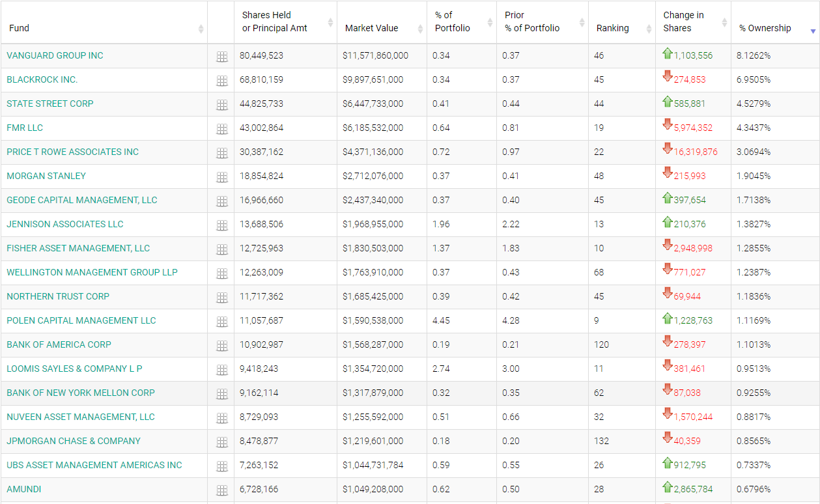Click red down arrow in FMR LLC row
The height and width of the screenshot is (504, 820).
coord(667,125)
